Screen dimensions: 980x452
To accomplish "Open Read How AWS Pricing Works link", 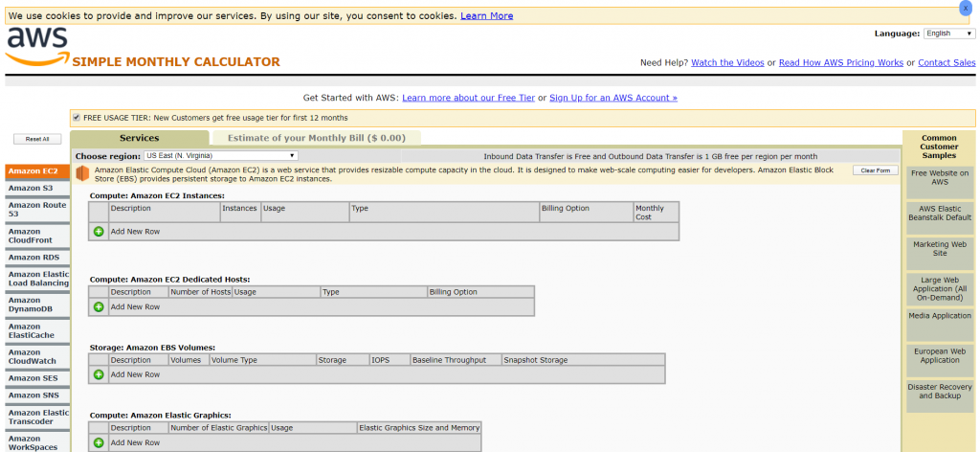I will click(841, 62).
